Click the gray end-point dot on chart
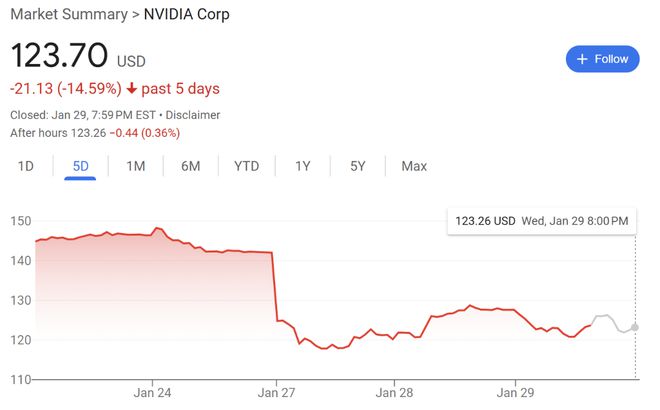The width and height of the screenshot is (660, 410). coord(635,327)
